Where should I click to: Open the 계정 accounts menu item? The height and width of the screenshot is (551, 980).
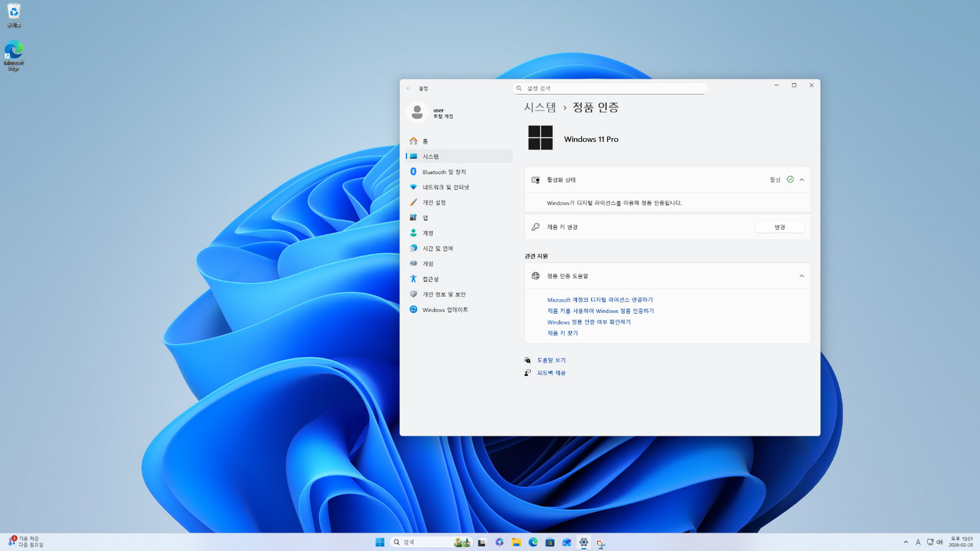tap(428, 233)
